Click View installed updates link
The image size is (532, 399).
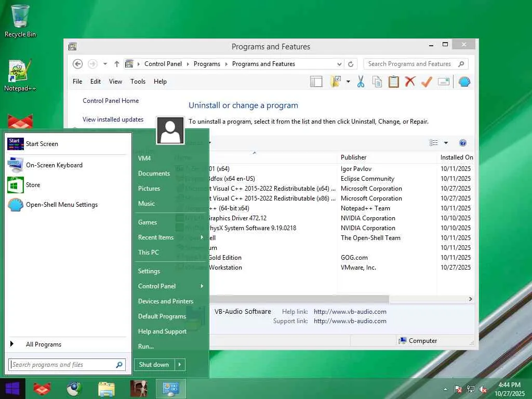(113, 119)
